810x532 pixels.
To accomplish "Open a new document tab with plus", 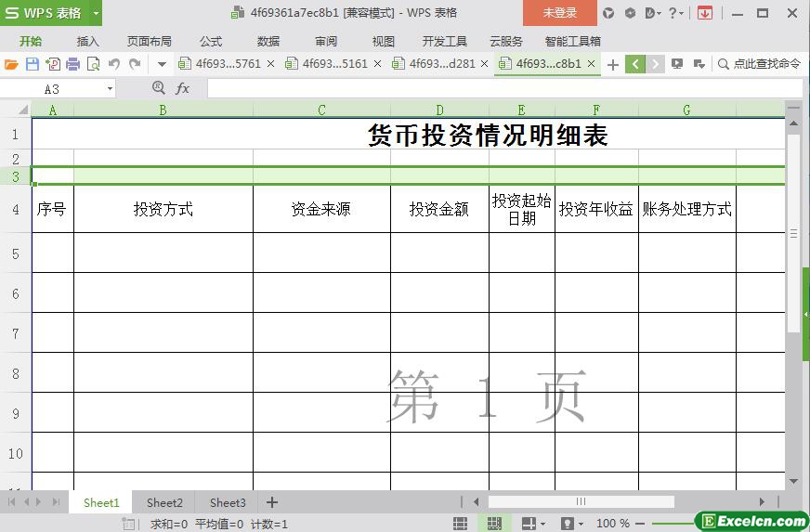I will 612,64.
